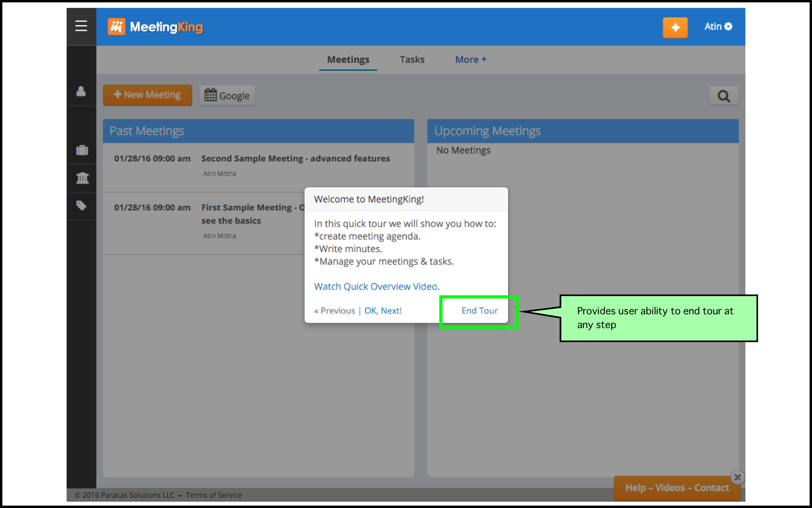The image size is (812, 508).
Task: Click the Upcoming Meetings panel header
Action: pyautogui.click(x=583, y=131)
